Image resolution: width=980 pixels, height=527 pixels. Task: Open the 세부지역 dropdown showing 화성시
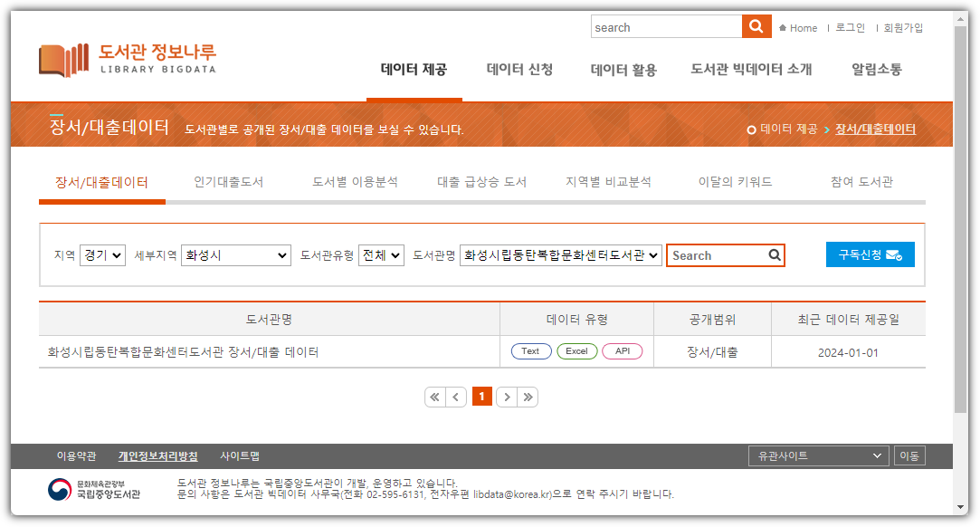click(x=235, y=255)
